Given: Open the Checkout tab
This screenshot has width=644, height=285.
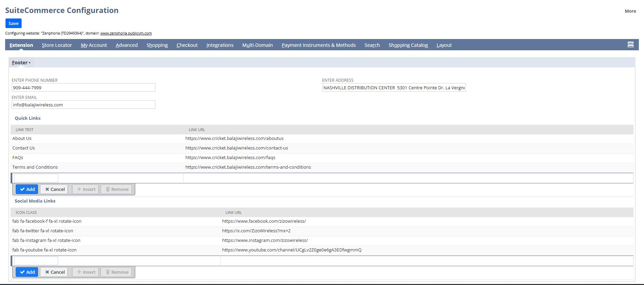Looking at the screenshot, I should [x=187, y=45].
